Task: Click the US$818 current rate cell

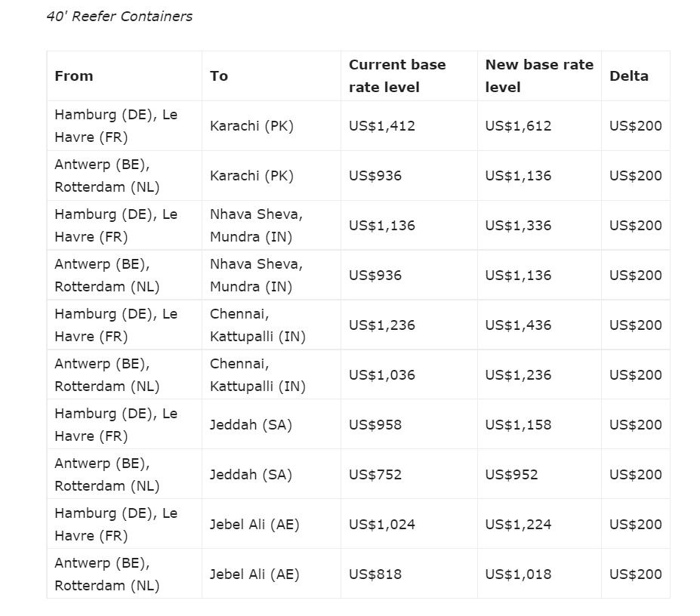Action: point(375,574)
